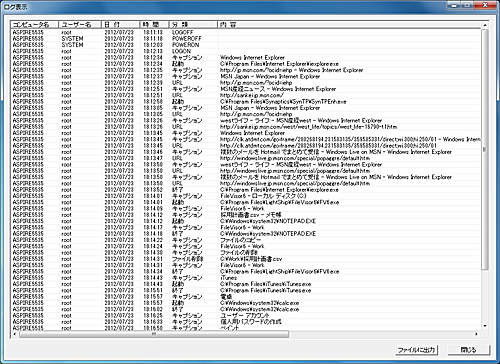Click root user in the LOGON row

[66, 51]
